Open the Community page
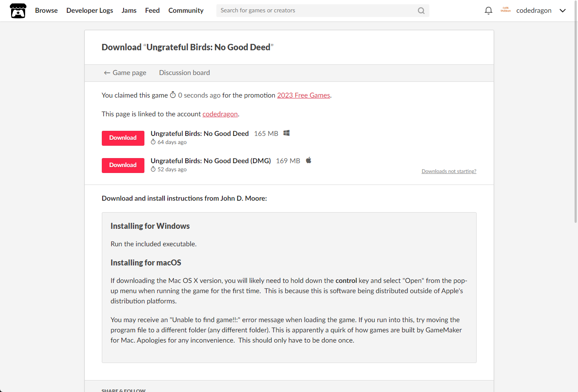 pyautogui.click(x=186, y=11)
